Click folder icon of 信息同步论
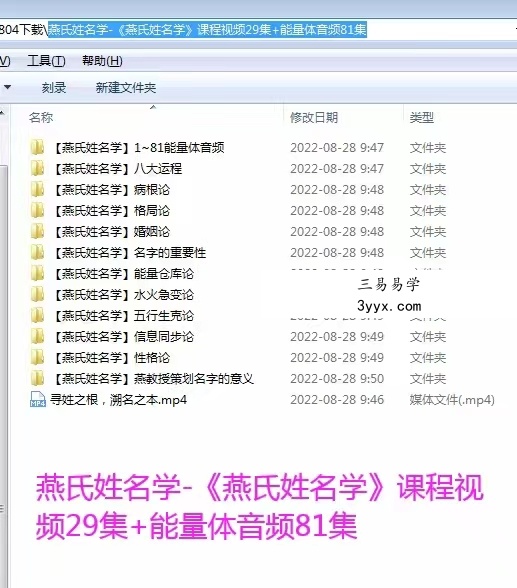This screenshot has width=517, height=588. pos(37,336)
